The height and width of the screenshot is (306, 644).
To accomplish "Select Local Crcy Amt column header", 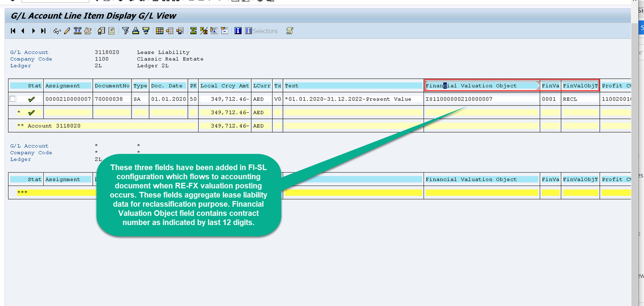I will click(x=225, y=86).
